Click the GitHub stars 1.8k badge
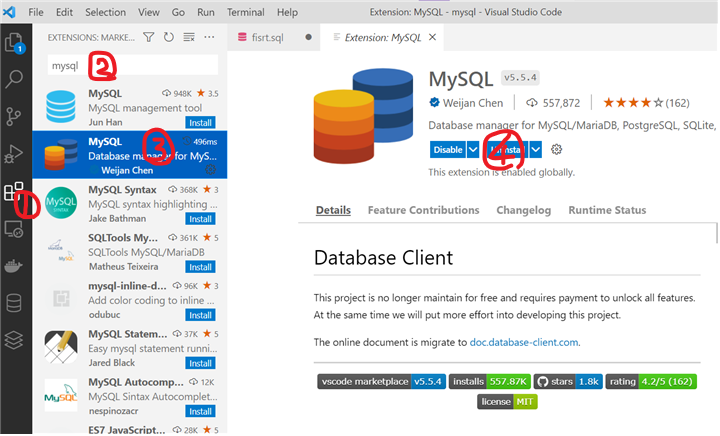720x436 pixels. click(x=568, y=382)
